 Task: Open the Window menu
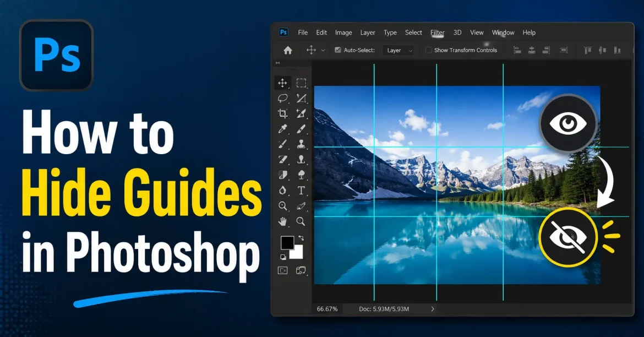(503, 32)
